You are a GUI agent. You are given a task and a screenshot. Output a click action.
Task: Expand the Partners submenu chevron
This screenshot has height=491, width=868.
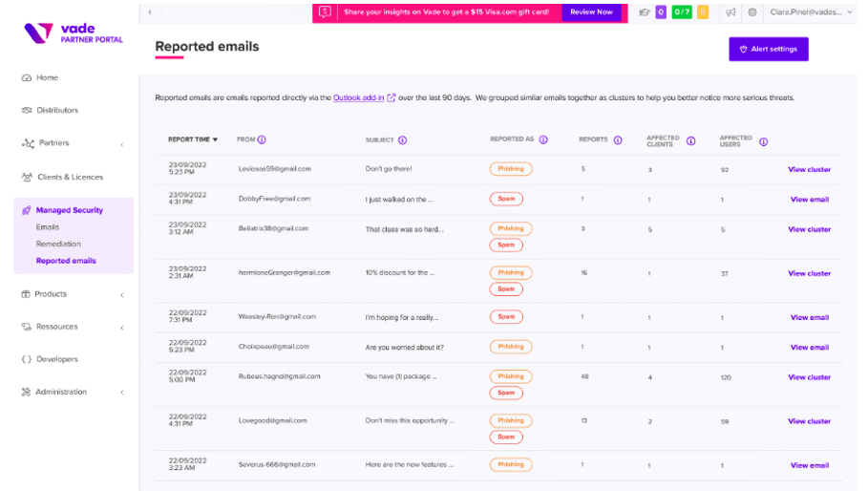tap(122, 144)
